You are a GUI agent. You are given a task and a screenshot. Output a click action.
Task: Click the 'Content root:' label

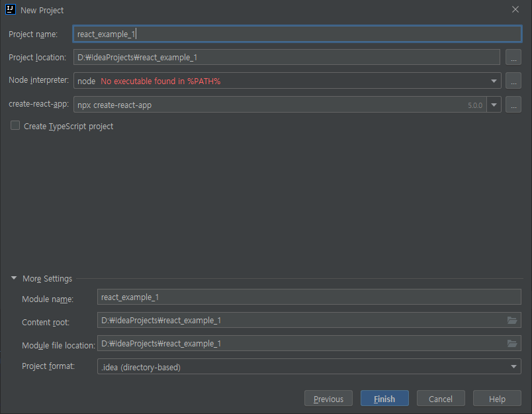[46, 323]
